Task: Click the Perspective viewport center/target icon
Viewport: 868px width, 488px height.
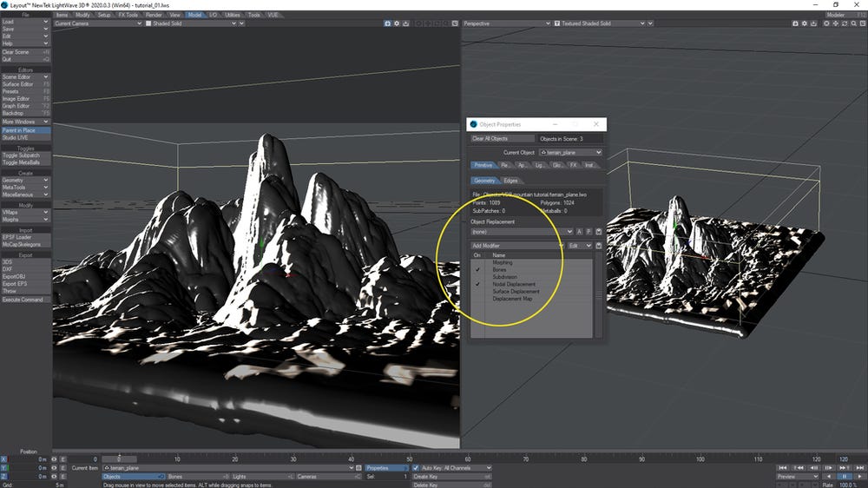Action: click(x=826, y=23)
